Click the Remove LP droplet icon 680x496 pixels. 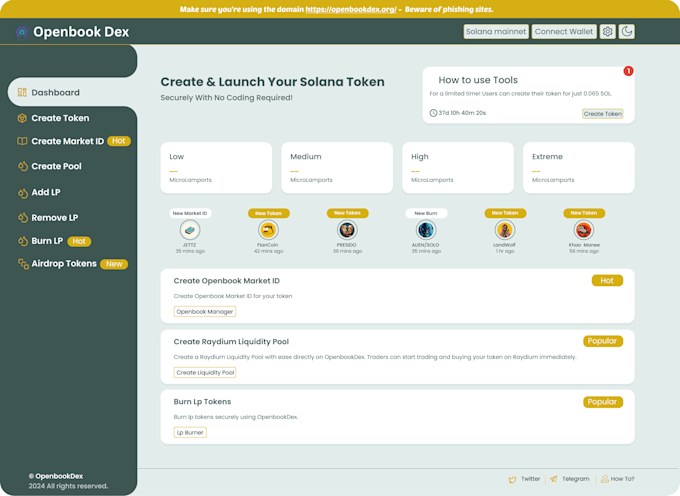click(x=23, y=218)
